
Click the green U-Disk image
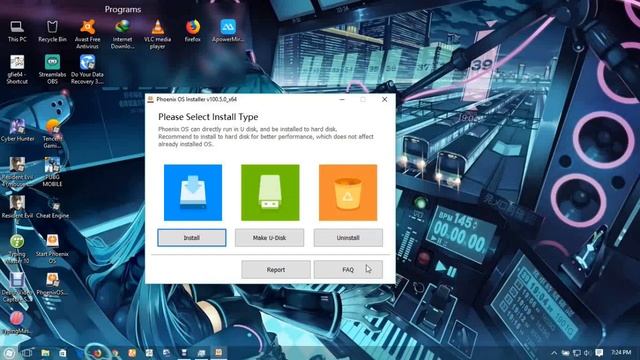pyautogui.click(x=270, y=193)
